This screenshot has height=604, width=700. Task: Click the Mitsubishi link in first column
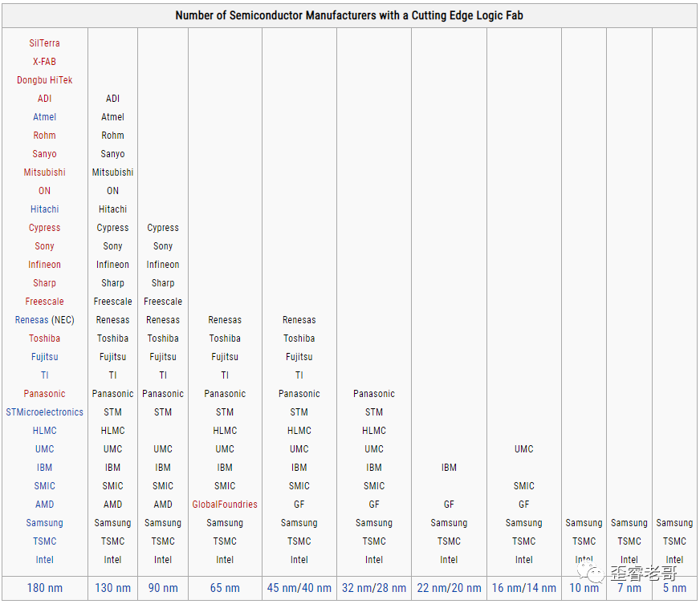45,172
